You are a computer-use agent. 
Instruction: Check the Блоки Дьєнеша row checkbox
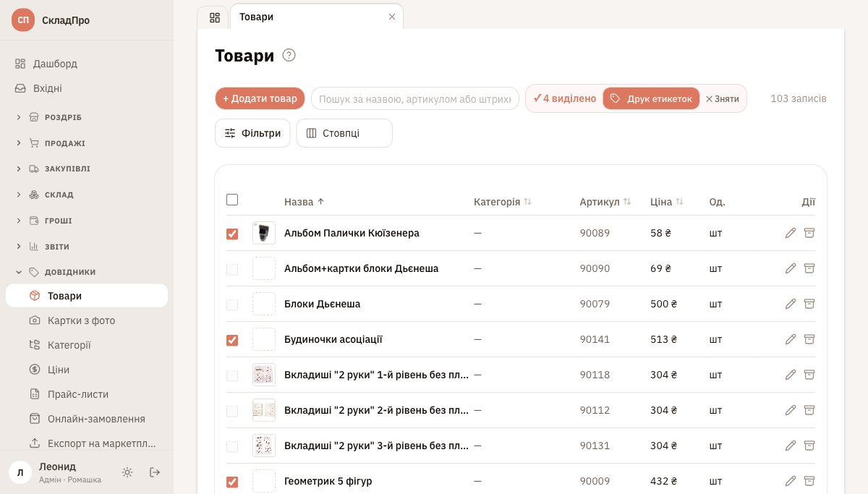232,305
